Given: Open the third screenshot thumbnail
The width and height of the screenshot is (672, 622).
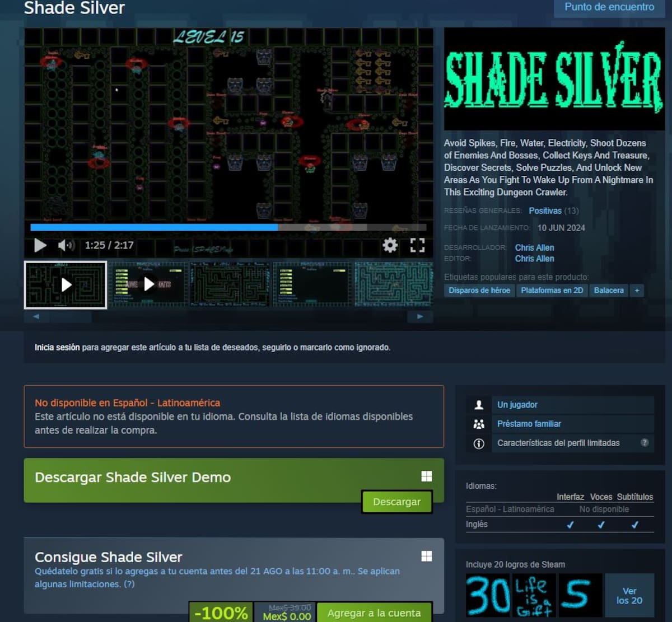Looking at the screenshot, I should pyautogui.click(x=230, y=284).
